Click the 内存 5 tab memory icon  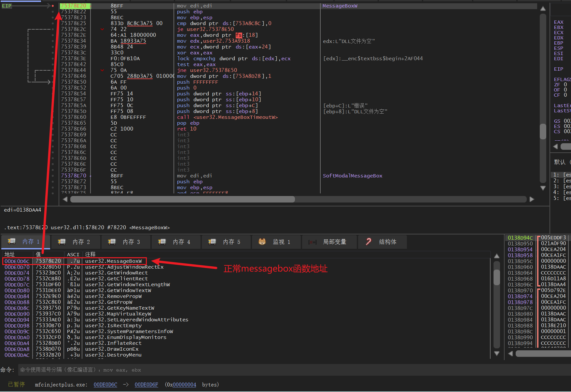[212, 242]
